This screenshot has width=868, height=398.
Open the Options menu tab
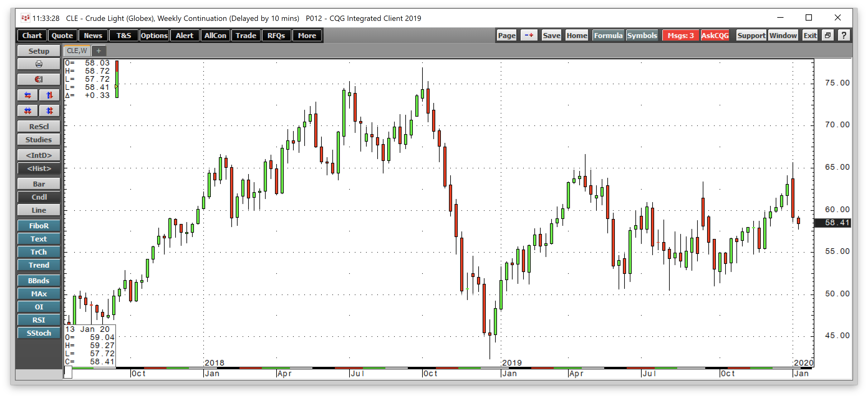tap(154, 35)
